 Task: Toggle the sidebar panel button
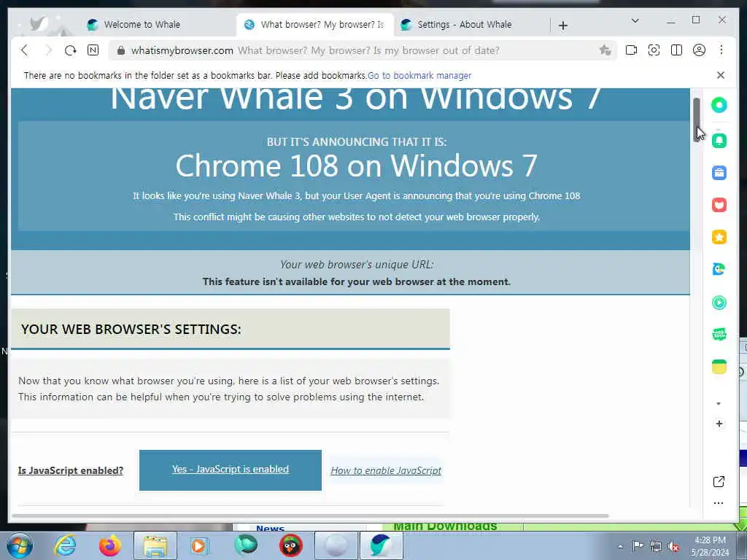tap(676, 50)
